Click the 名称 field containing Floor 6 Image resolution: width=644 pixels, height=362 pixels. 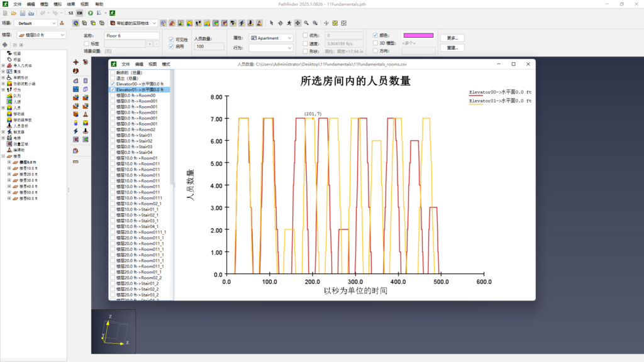[x=131, y=36]
